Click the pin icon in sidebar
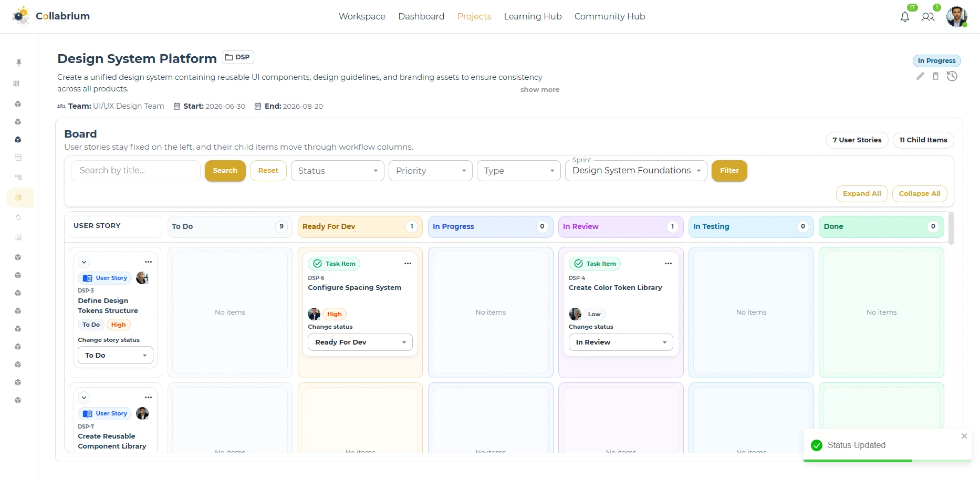The height and width of the screenshot is (479, 980). (x=19, y=63)
